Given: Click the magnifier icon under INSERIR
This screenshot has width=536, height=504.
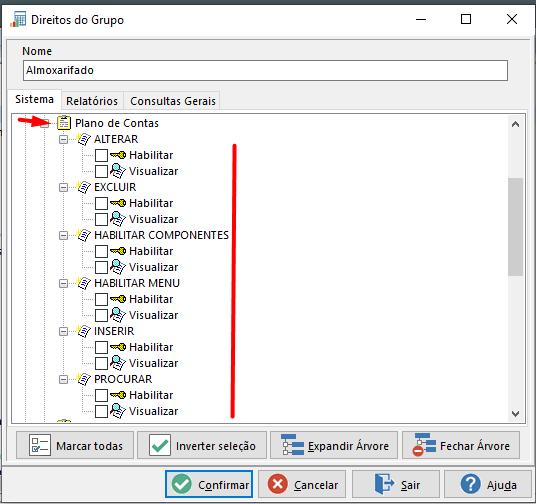Looking at the screenshot, I should click(x=118, y=363).
